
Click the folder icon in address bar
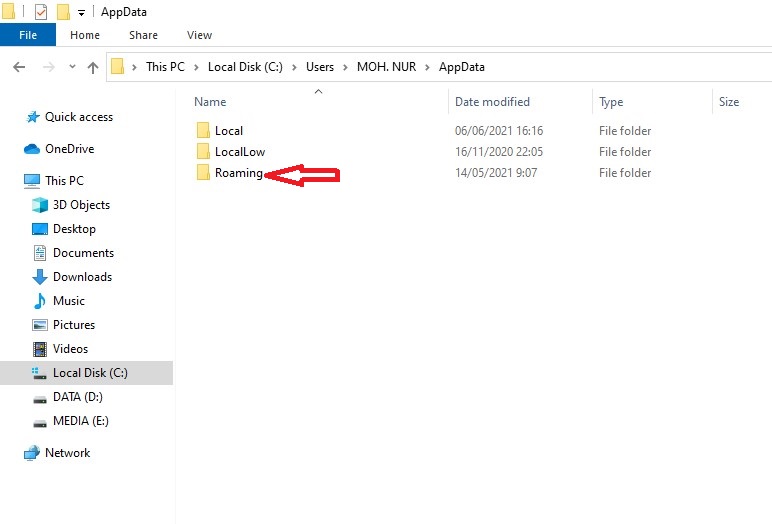click(117, 66)
